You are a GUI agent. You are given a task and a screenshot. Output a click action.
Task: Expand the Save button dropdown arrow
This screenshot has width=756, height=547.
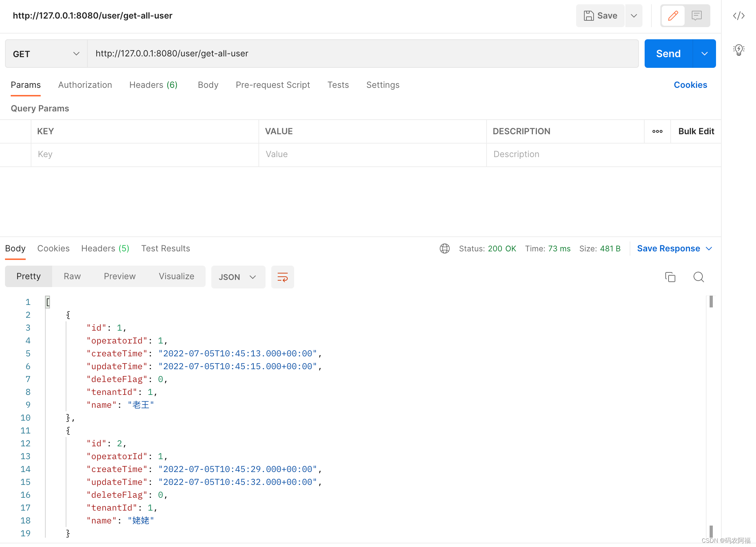click(x=634, y=16)
